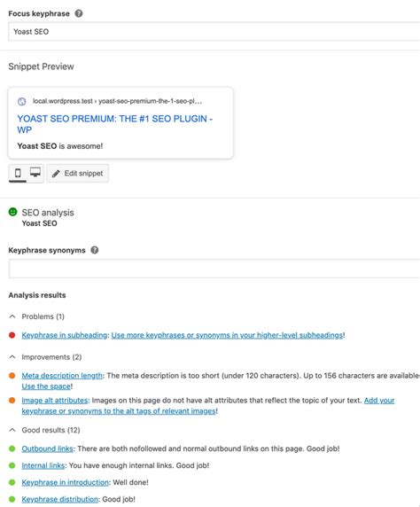Open the Keyphrase in subheading link
Viewport: 420px width, 507px height.
tap(65, 335)
